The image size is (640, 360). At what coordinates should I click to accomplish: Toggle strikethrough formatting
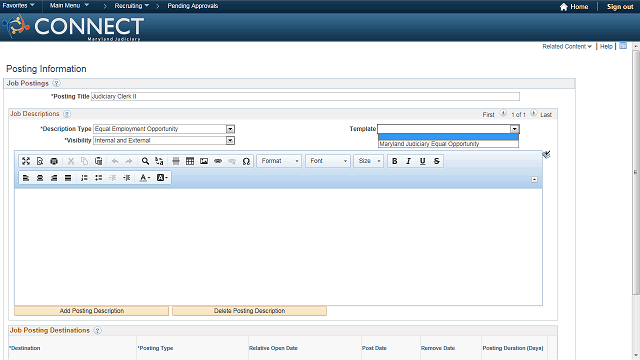[x=437, y=161]
